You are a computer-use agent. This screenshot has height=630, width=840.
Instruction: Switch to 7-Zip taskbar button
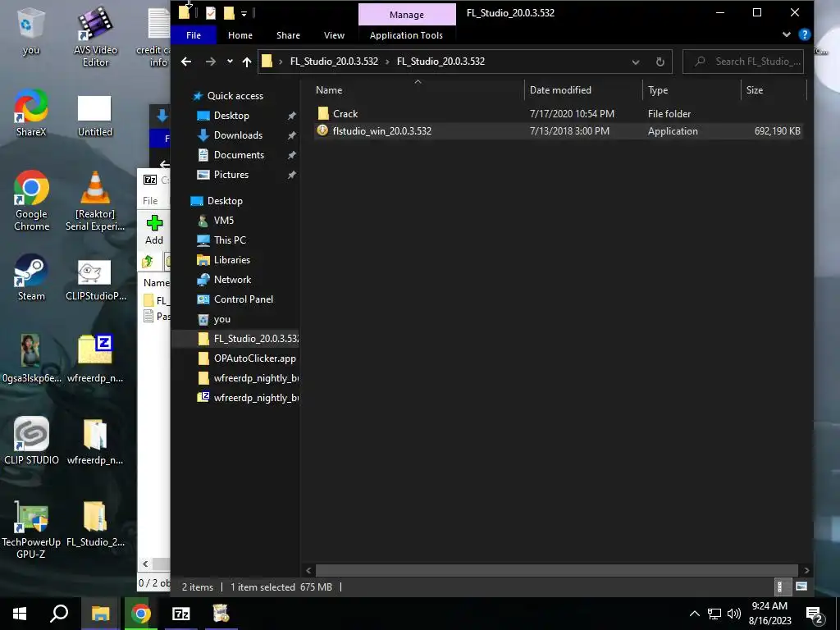[181, 614]
